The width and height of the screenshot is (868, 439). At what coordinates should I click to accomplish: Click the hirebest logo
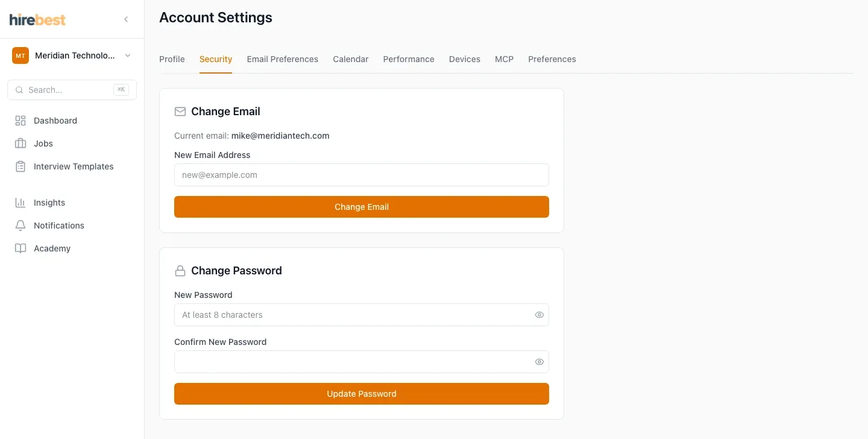coord(37,19)
